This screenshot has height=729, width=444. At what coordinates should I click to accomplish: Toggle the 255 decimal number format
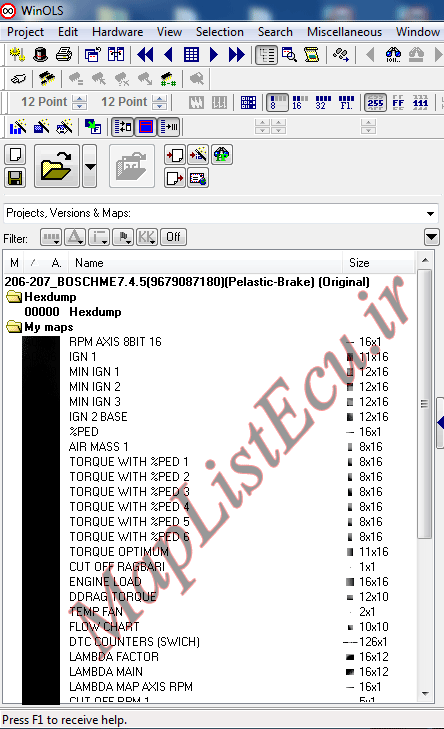(375, 102)
